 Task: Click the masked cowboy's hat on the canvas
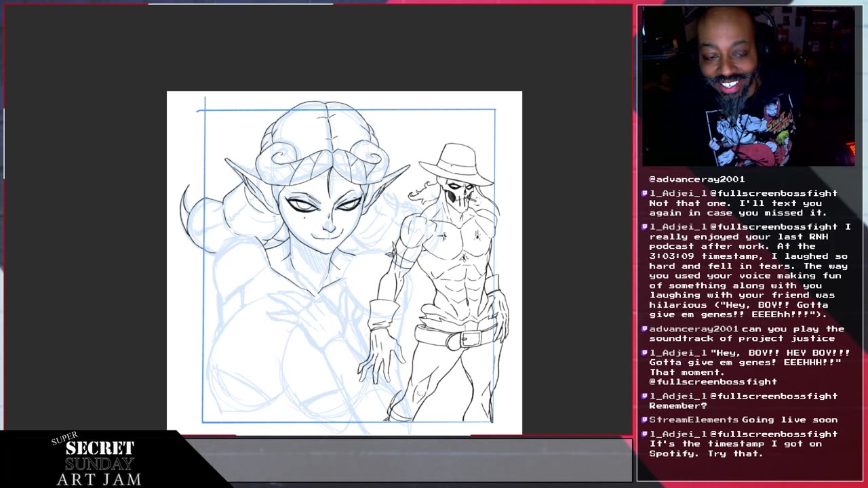(456, 163)
